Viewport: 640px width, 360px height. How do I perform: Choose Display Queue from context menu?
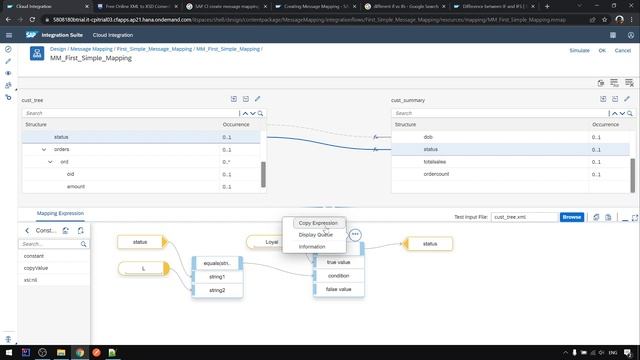coord(316,235)
